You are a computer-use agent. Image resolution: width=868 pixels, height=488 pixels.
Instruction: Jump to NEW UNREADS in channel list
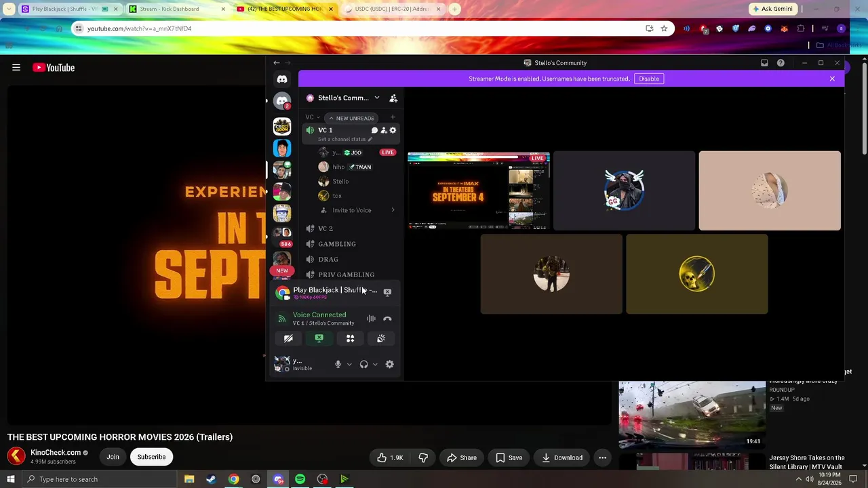coord(352,118)
